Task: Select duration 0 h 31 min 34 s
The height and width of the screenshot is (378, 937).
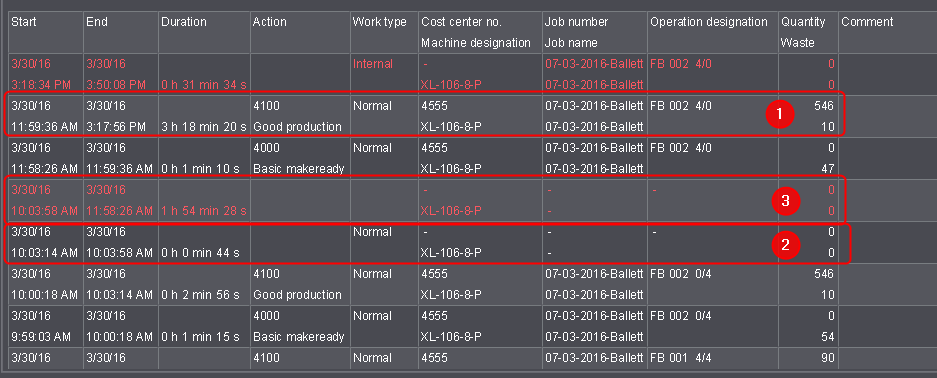Action: [204, 85]
